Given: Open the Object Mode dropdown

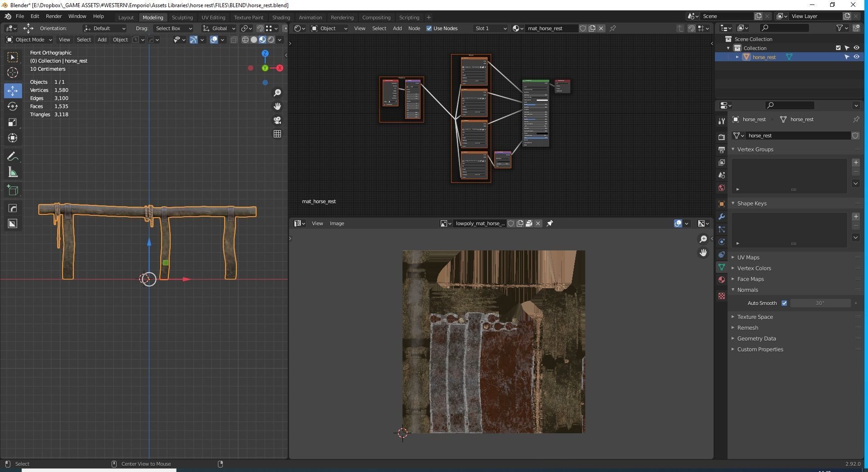Looking at the screenshot, I should pyautogui.click(x=30, y=40).
